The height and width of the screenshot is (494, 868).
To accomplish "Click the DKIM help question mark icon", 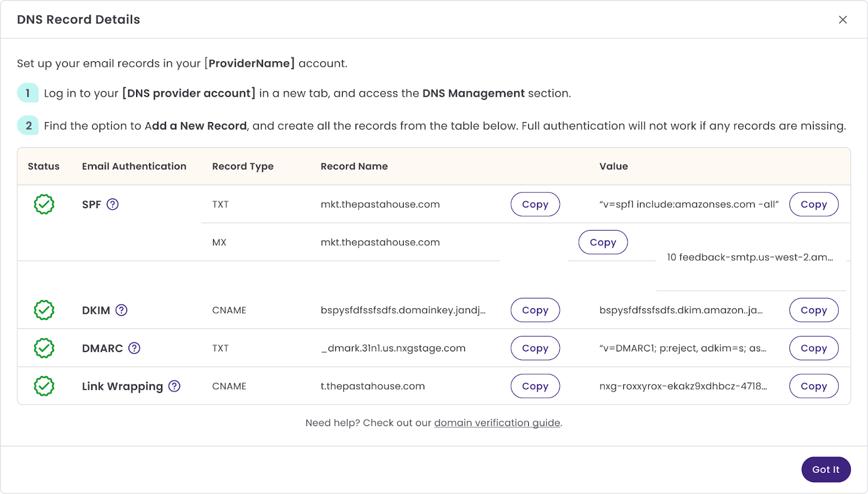I will coord(122,310).
